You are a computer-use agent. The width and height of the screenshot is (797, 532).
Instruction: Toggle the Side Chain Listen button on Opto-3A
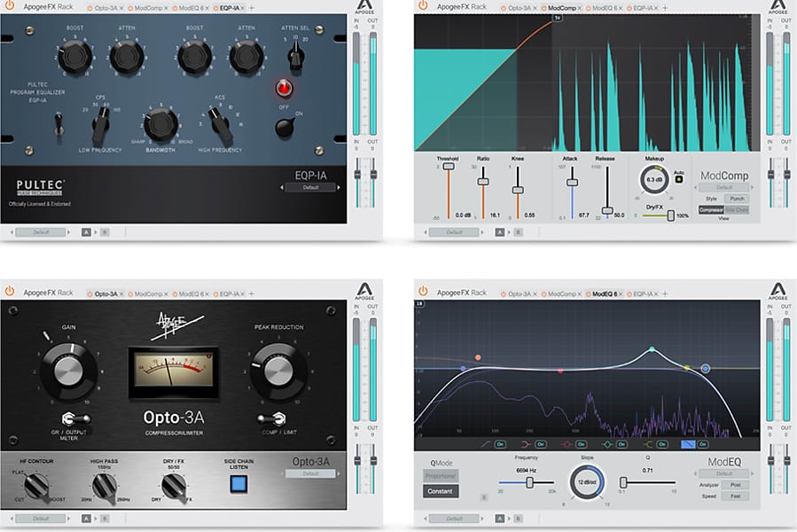pos(238,484)
